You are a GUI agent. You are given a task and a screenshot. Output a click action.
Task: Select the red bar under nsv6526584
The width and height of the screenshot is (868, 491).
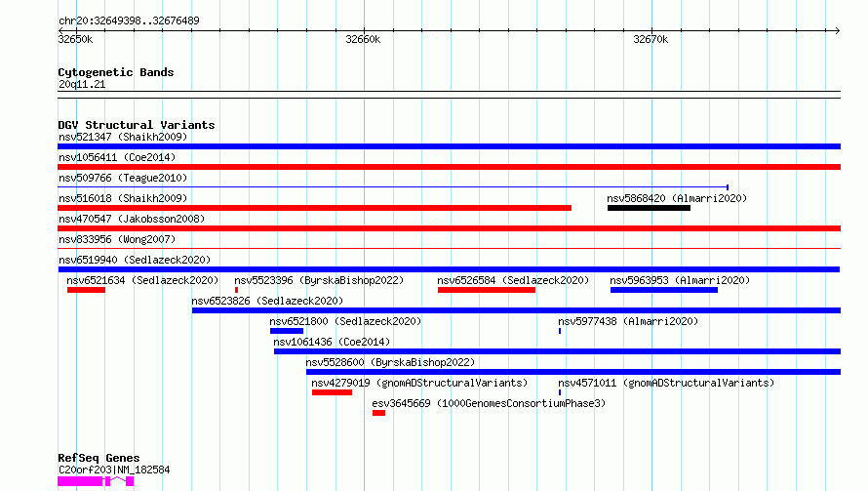[x=487, y=290]
